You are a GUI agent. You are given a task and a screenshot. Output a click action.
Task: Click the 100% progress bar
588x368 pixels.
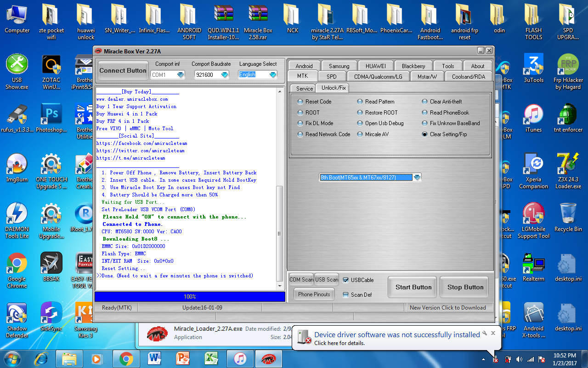point(190,297)
